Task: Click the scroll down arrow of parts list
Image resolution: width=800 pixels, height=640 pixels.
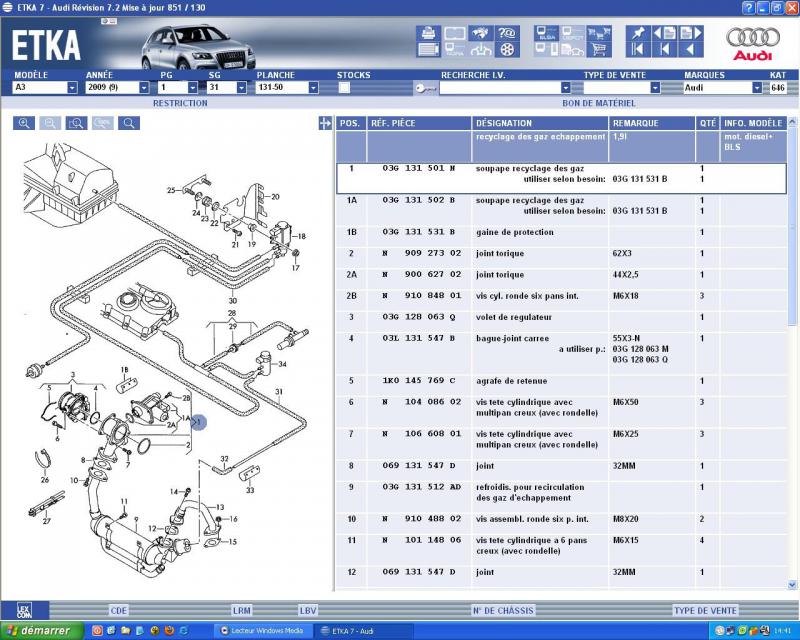Action: [x=792, y=585]
